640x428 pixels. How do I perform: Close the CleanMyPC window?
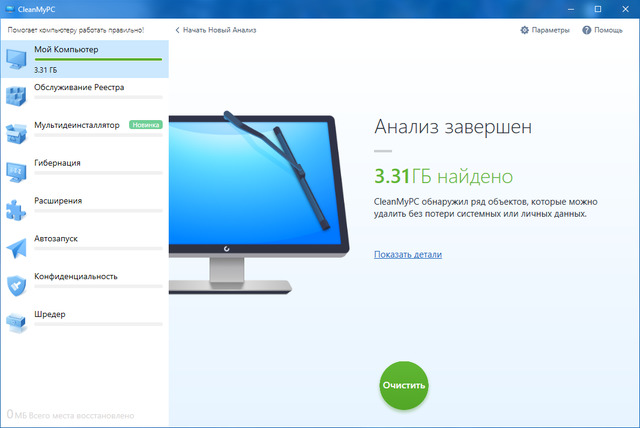(x=625, y=9)
